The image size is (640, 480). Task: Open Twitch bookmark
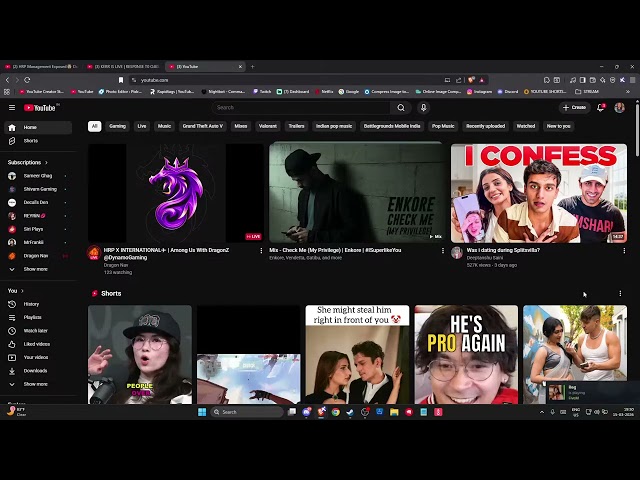pos(262,92)
